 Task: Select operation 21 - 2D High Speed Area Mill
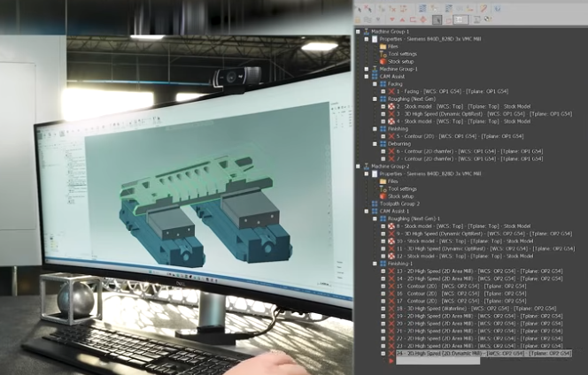tap(479, 331)
